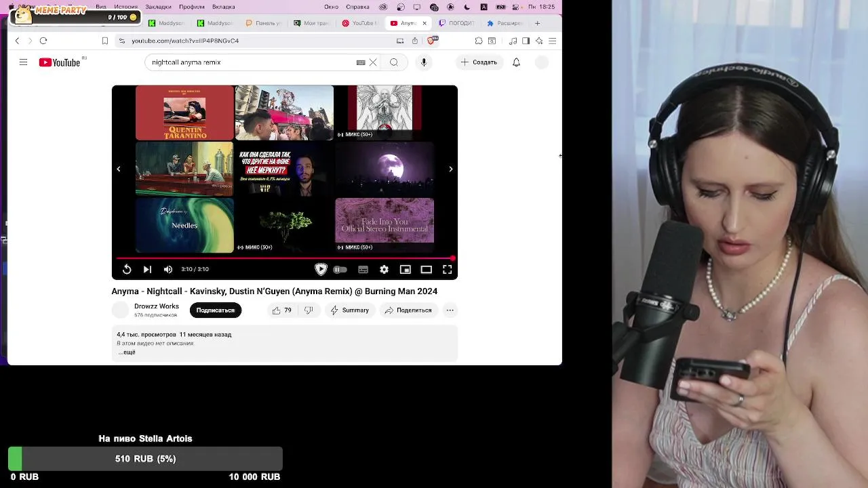868x488 pixels.
Task: Switch to the Расширения tab
Action: pyautogui.click(x=505, y=23)
